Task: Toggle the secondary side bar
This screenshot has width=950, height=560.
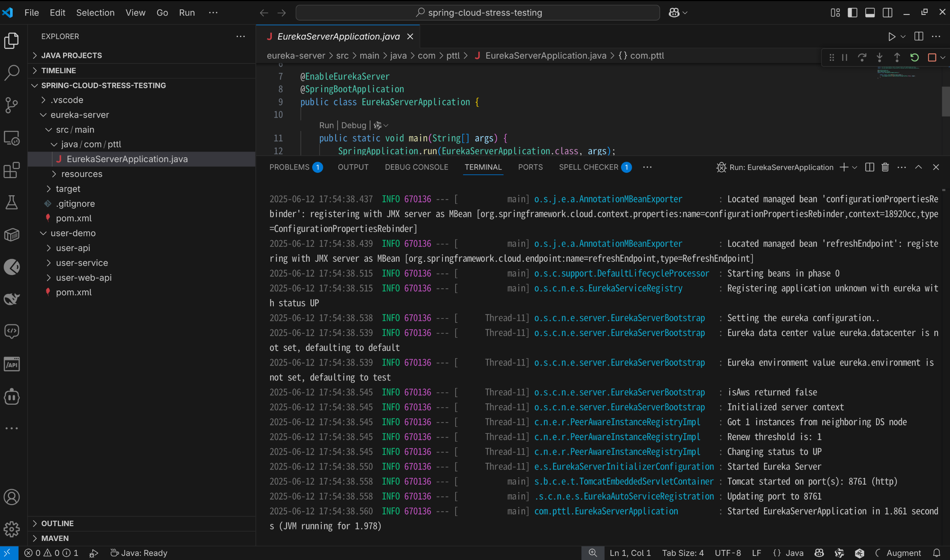Action: [x=887, y=12]
